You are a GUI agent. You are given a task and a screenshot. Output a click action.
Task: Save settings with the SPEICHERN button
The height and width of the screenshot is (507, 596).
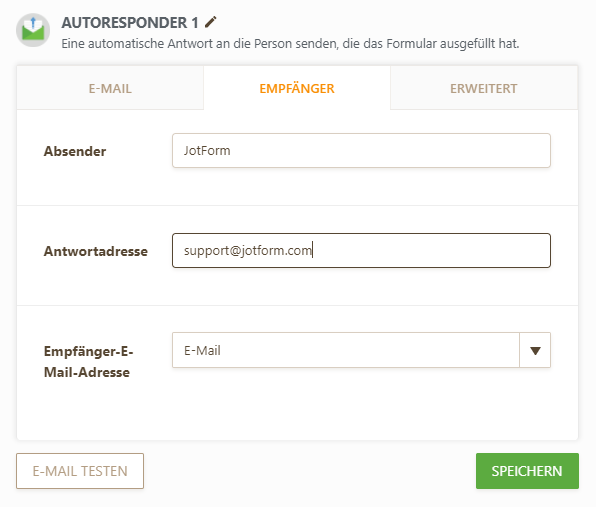click(x=527, y=471)
